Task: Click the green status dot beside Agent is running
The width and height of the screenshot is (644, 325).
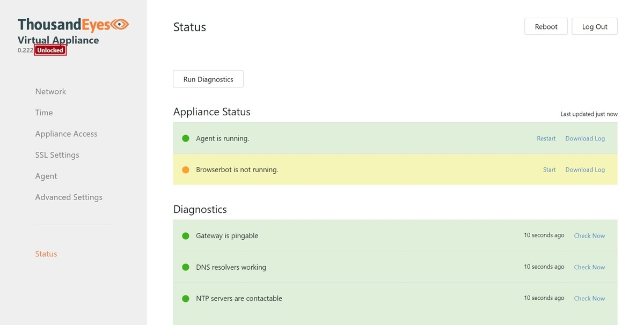Action: coord(185,138)
